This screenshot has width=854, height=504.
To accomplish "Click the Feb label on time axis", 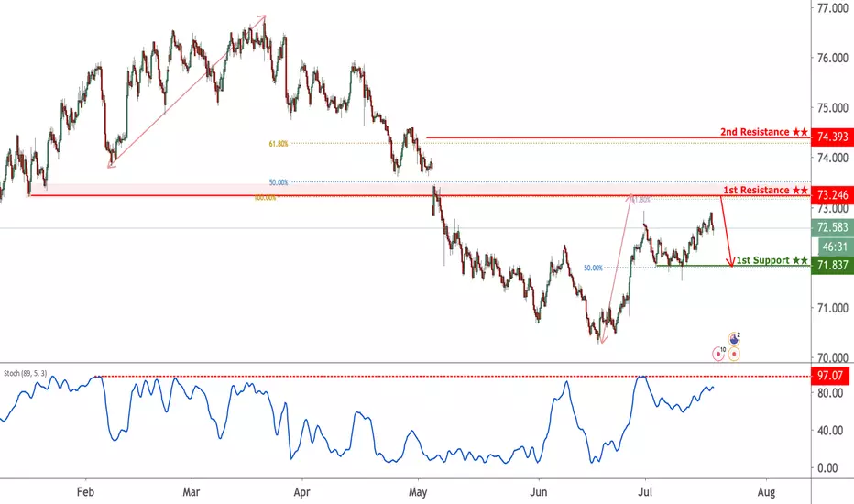I will click(x=85, y=492).
